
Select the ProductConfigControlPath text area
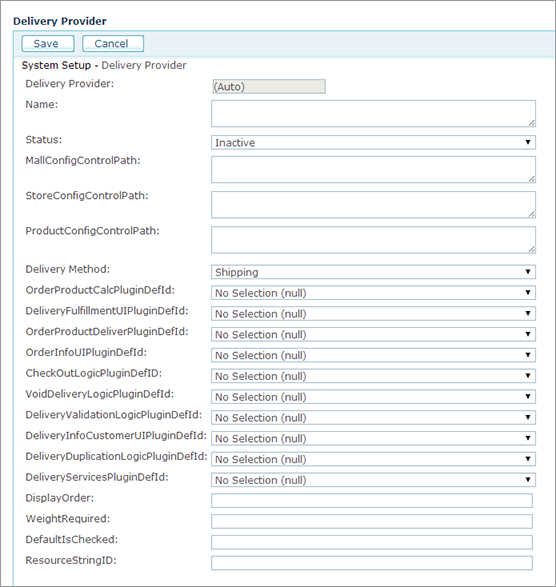pyautogui.click(x=373, y=240)
